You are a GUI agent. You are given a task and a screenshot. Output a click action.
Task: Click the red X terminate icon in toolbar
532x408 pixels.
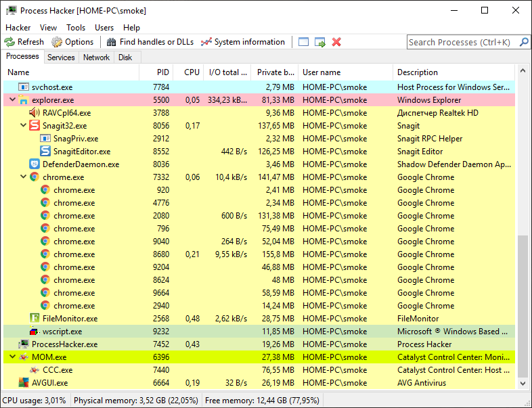coord(336,42)
